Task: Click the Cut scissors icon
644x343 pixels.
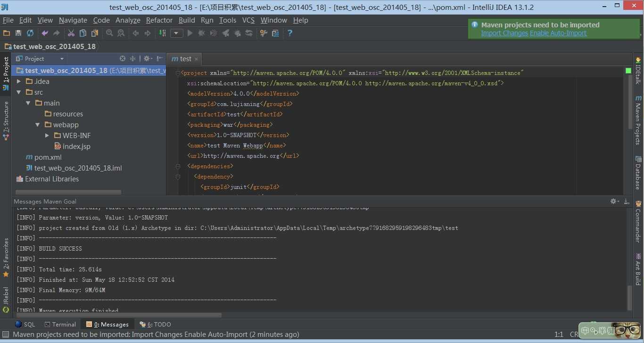Action: [71, 33]
